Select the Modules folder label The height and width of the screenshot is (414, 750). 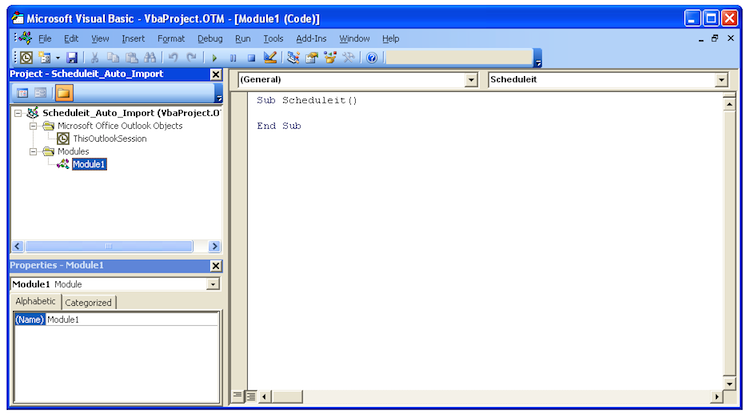(73, 152)
